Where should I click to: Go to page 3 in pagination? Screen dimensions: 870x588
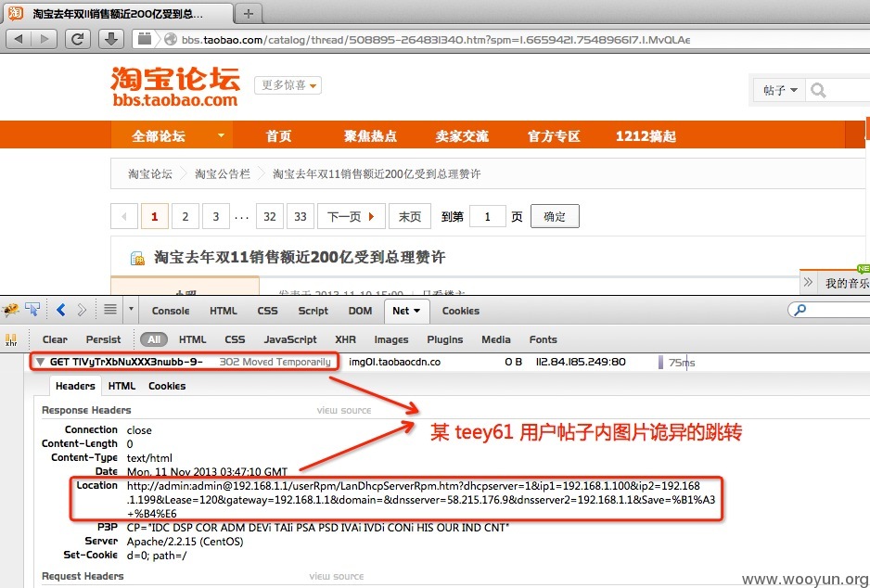point(216,216)
